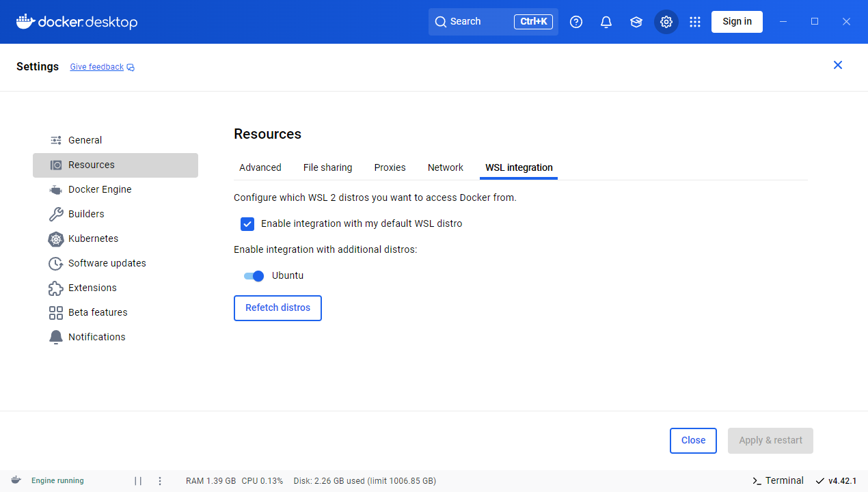Click the search magnifier icon
This screenshot has width=868, height=492.
441,22
